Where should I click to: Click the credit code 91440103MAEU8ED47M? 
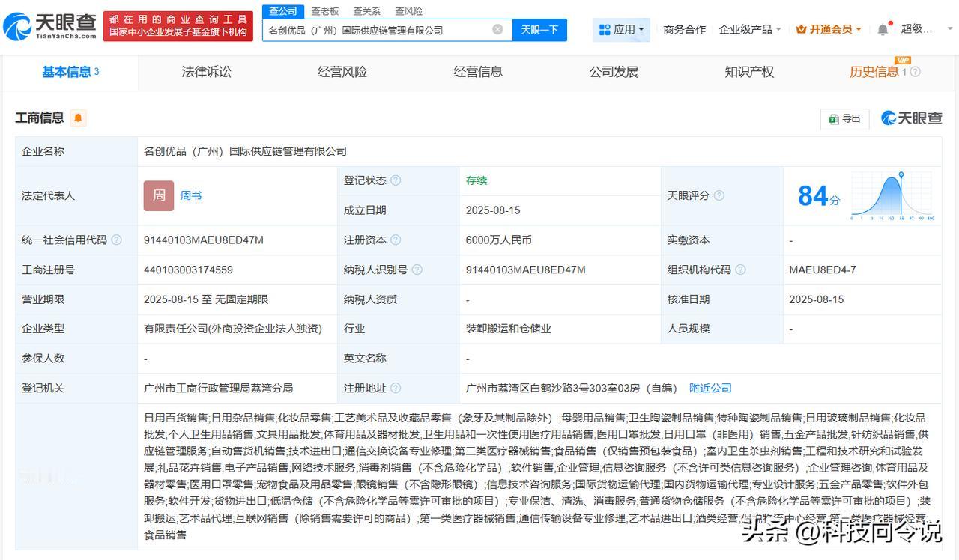204,240
